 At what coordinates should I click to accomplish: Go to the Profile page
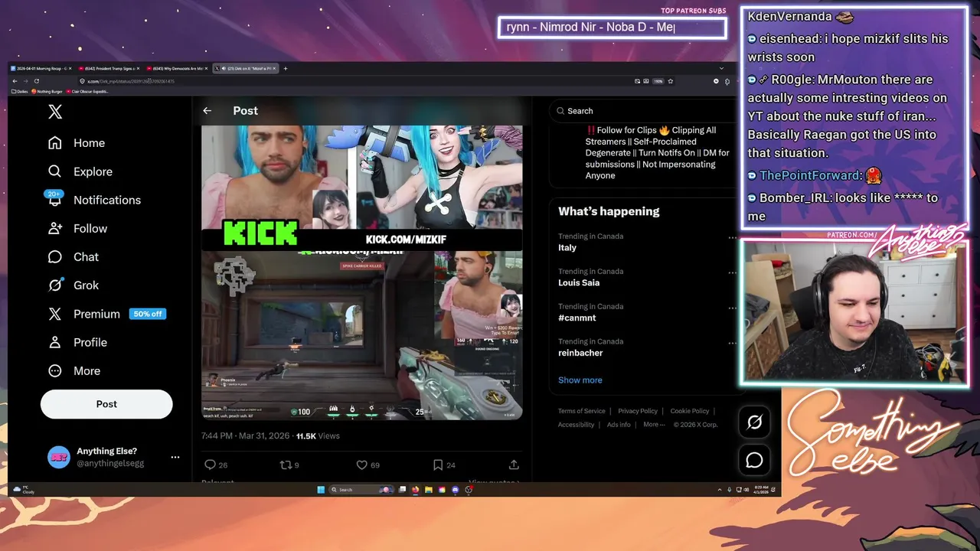pyautogui.click(x=77, y=342)
